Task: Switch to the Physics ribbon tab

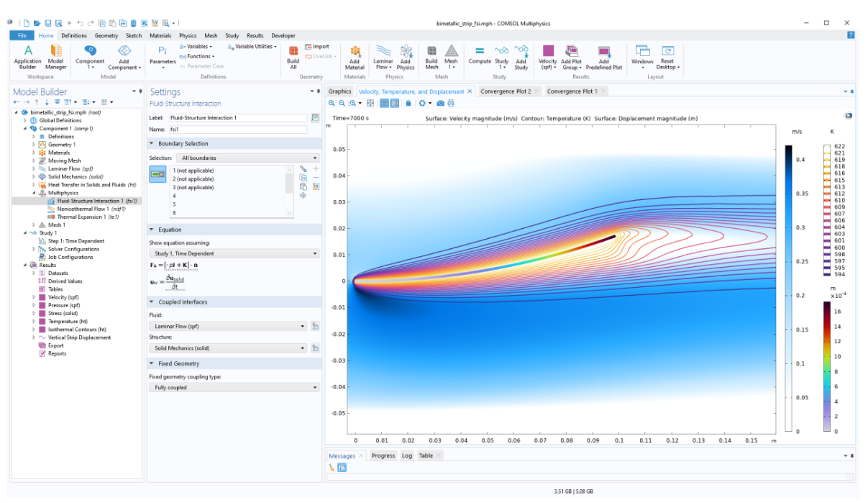Action: pos(188,35)
